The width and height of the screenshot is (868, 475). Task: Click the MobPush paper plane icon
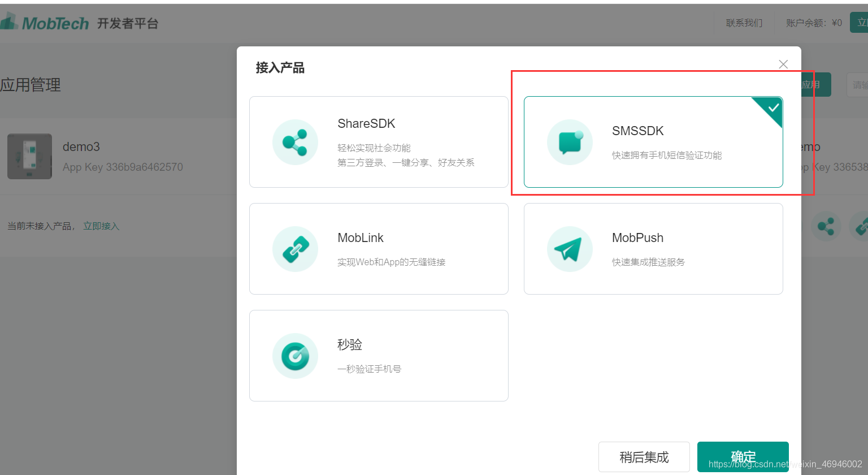coord(570,249)
